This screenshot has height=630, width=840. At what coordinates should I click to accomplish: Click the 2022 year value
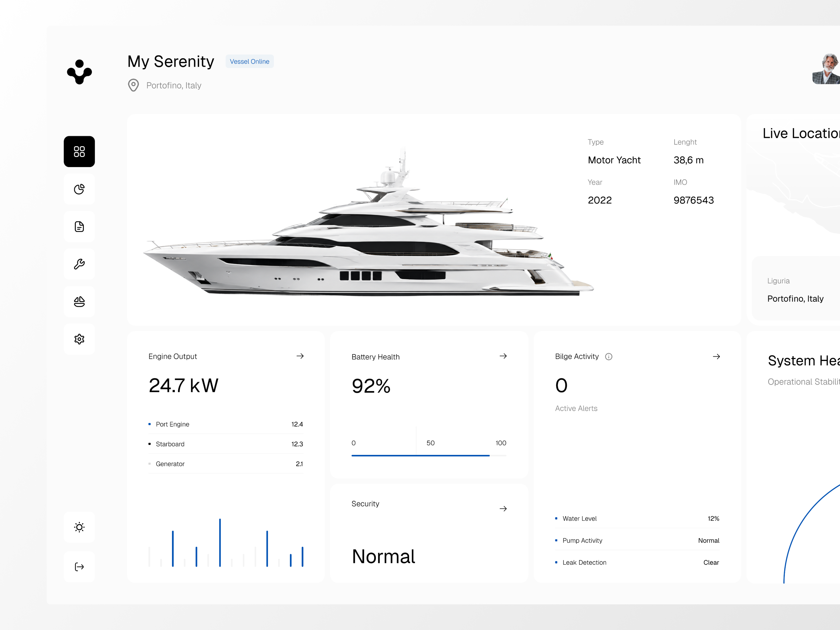click(600, 200)
